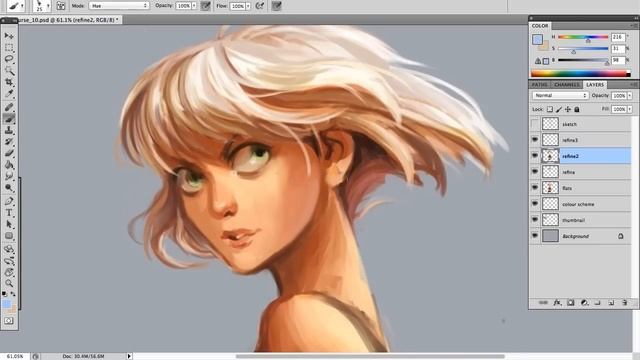Hide the refine3 layer
The image size is (640, 360).
click(535, 140)
